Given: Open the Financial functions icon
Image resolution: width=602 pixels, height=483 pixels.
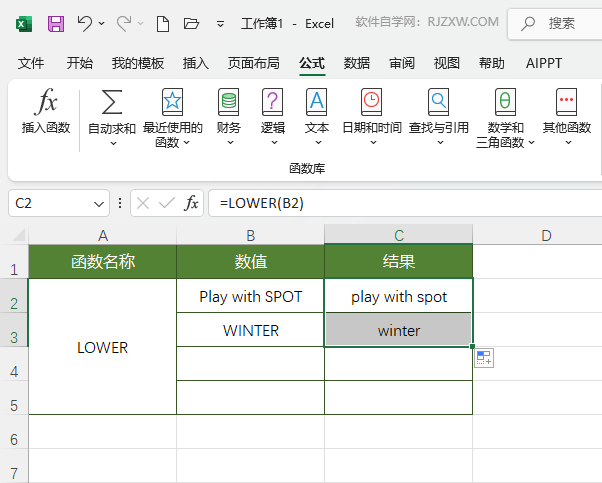Looking at the screenshot, I should coord(229,102).
